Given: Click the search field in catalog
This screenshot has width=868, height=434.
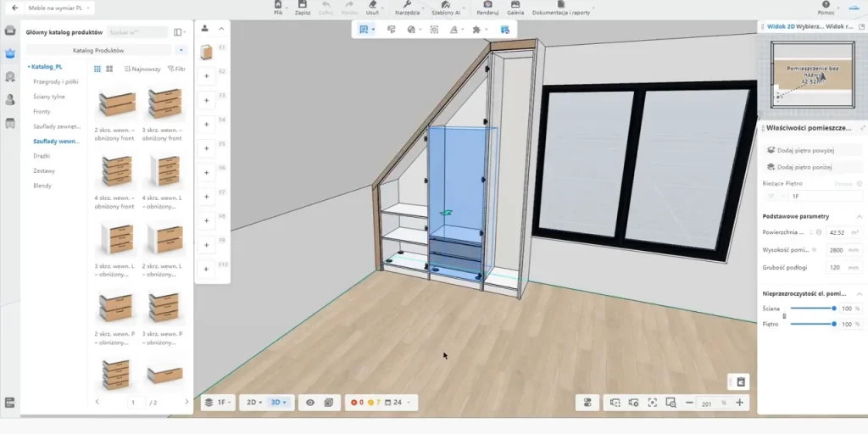Looking at the screenshot, I should click(x=137, y=32).
